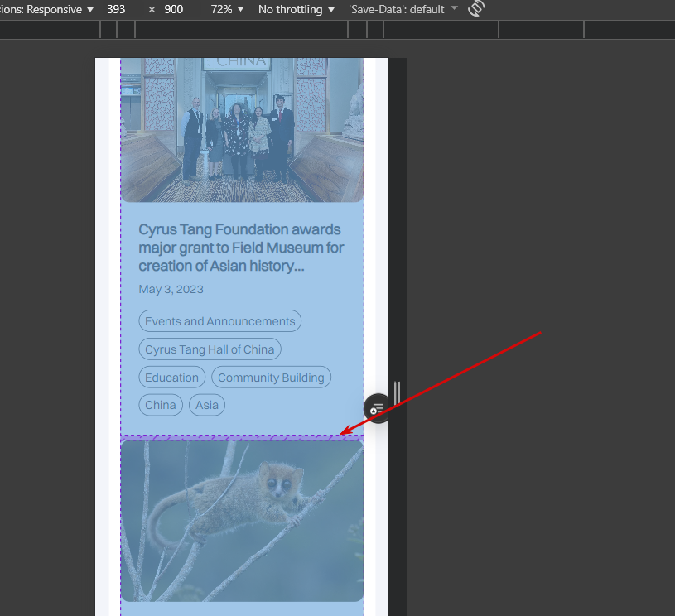Screen dimensions: 675x616
Task: Select the Community Building tag
Action: pos(271,378)
